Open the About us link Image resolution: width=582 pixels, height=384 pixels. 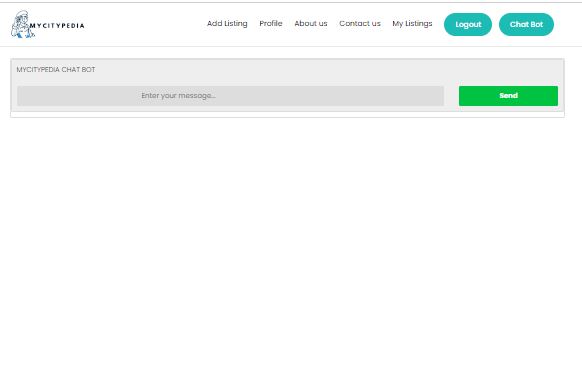[311, 23]
